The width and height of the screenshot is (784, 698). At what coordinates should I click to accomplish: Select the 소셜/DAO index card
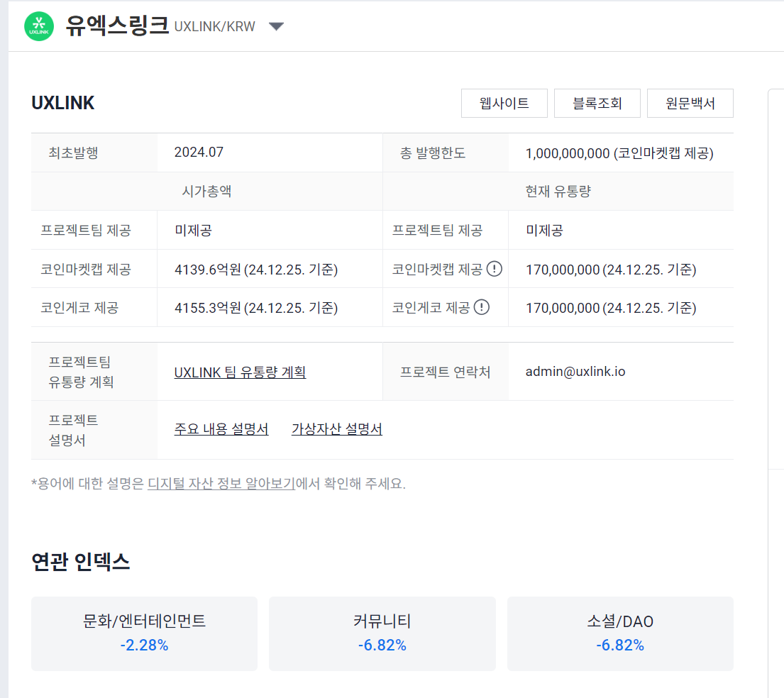620,633
